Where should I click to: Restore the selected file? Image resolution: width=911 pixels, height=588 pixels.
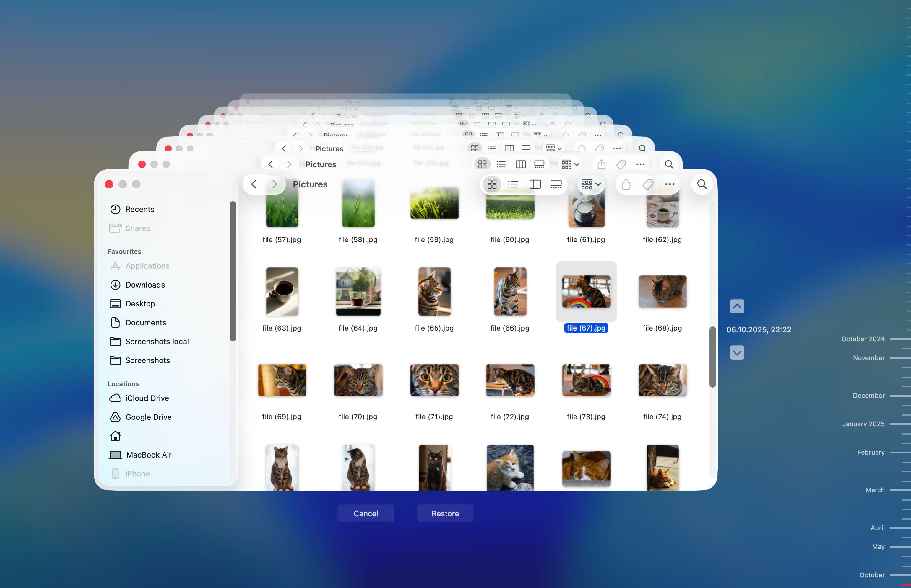point(445,513)
